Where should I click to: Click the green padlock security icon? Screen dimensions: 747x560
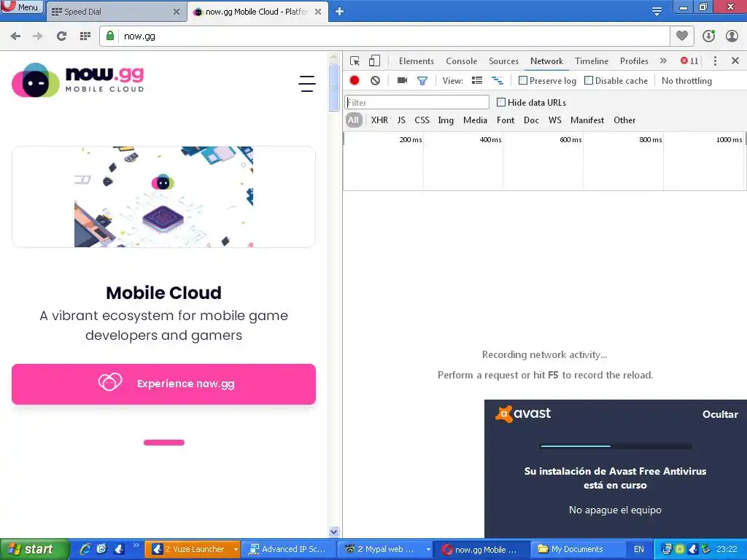coord(110,36)
